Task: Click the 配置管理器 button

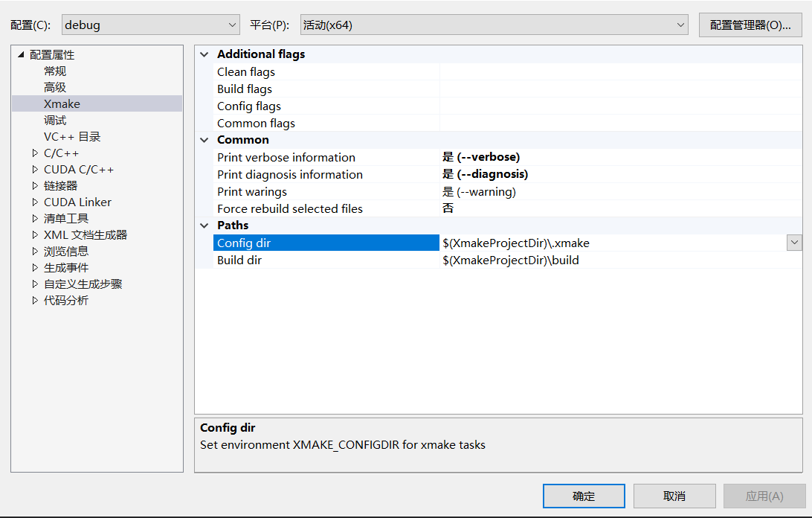Action: click(x=750, y=25)
